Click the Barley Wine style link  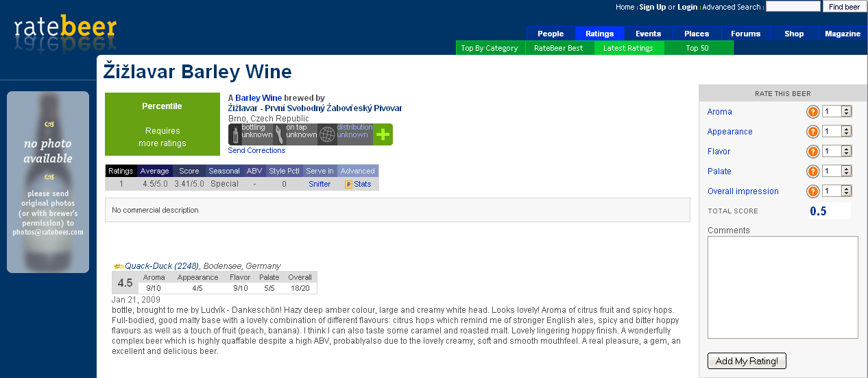(258, 98)
